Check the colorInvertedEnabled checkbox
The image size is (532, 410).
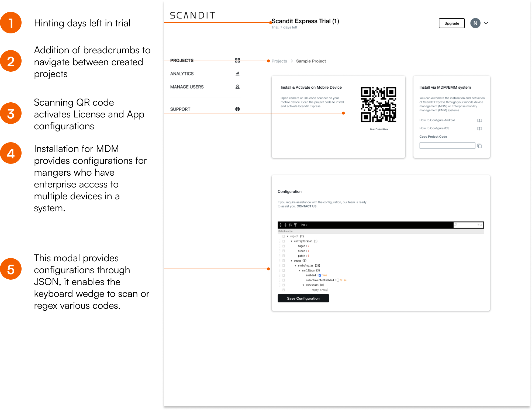338,280
